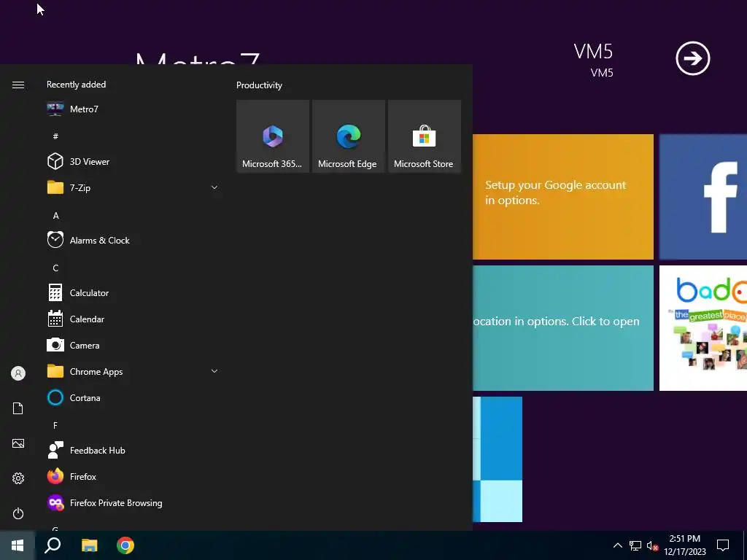Click the 'Productivity' group title

click(259, 85)
